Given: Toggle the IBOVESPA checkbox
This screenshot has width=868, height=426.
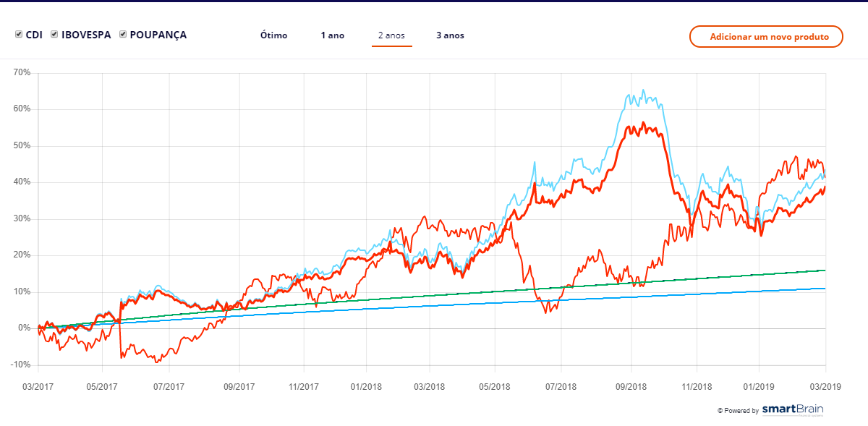Looking at the screenshot, I should point(54,35).
